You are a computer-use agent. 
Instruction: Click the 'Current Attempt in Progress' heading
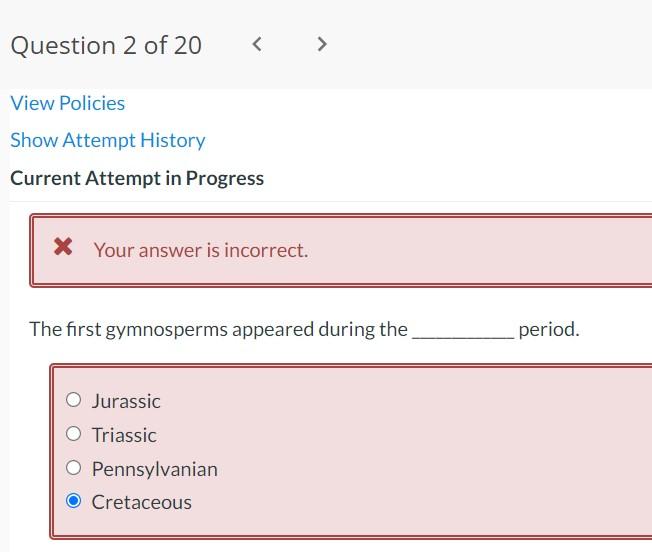[x=137, y=178]
